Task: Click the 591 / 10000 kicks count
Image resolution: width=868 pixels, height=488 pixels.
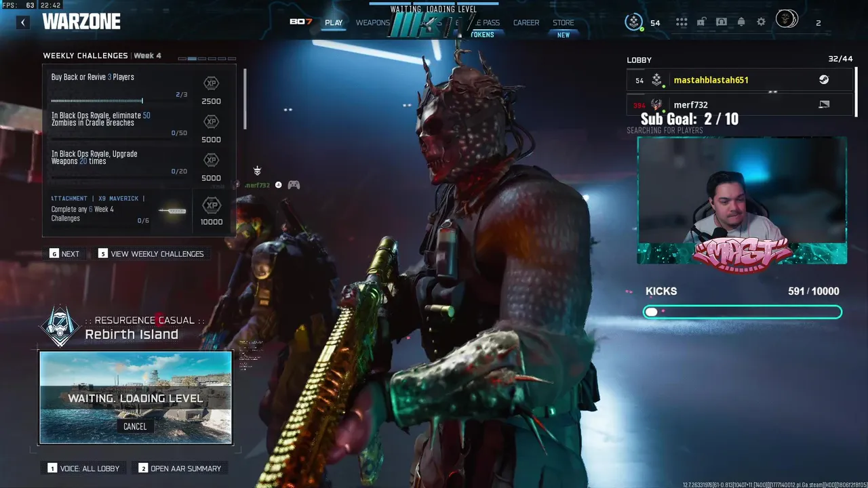Action: tap(814, 291)
